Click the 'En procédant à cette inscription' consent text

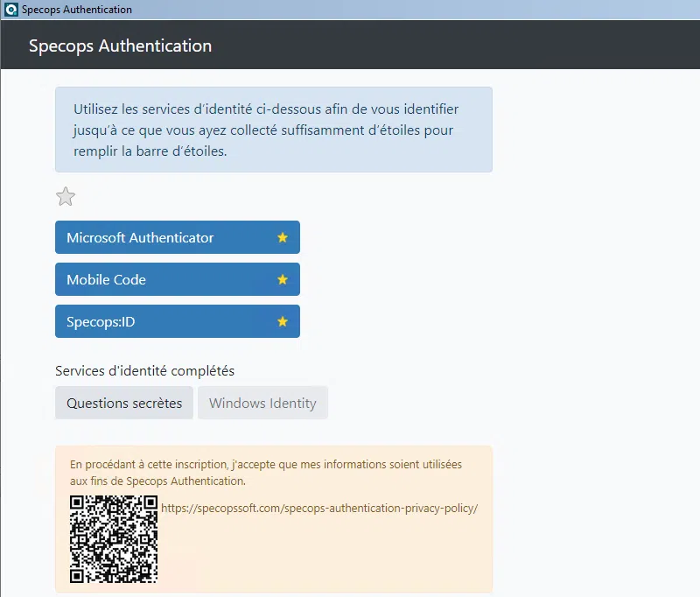click(x=266, y=473)
